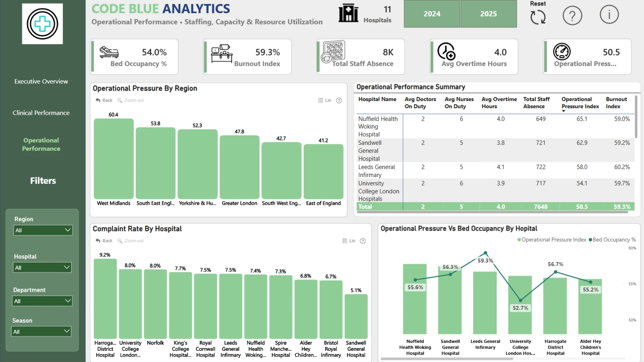Click the Bed Occupancy hospital bed icon

coord(109,52)
